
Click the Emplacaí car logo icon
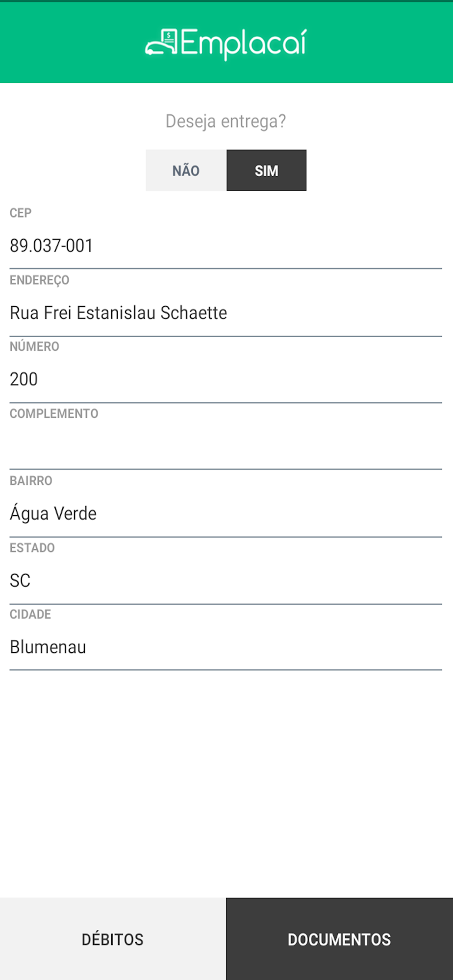point(161,42)
